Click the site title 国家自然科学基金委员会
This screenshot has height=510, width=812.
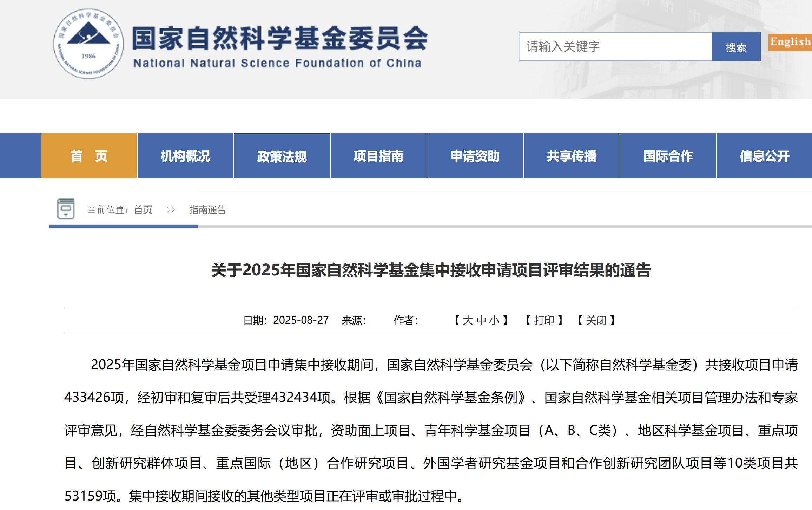click(x=280, y=38)
